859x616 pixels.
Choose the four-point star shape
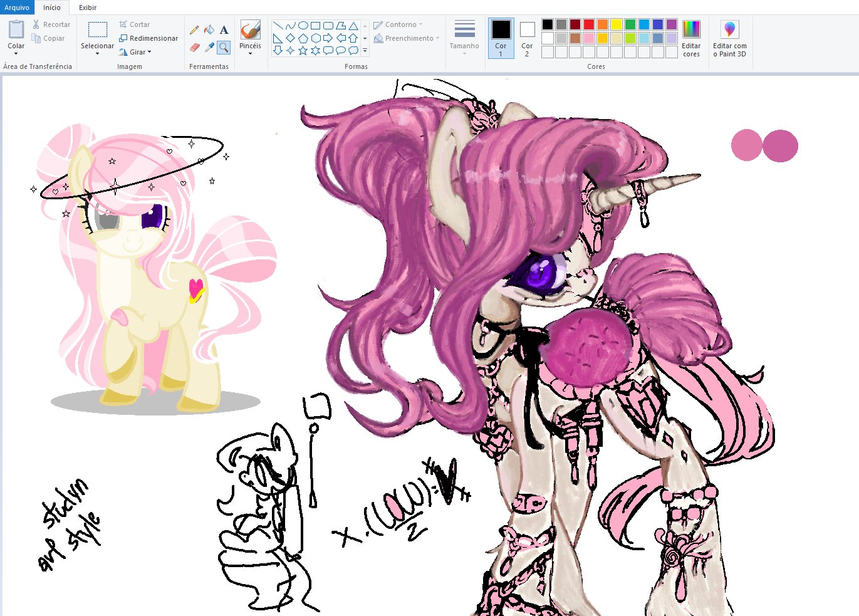coord(291,51)
